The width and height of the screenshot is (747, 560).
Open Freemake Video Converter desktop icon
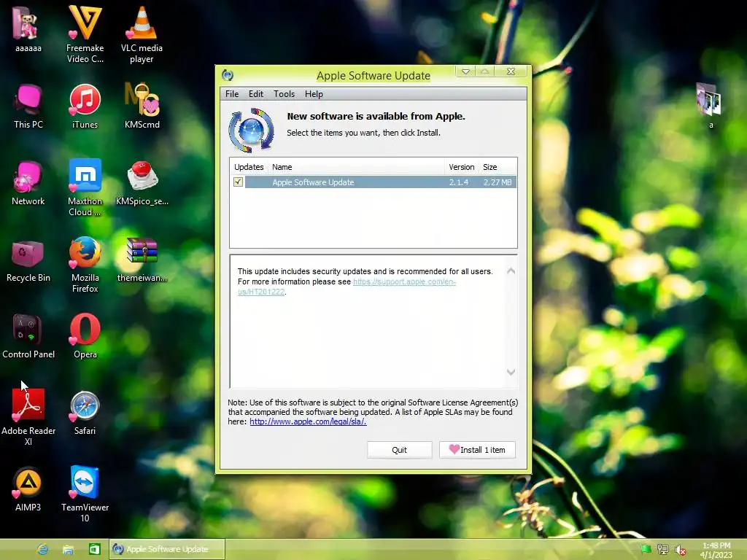click(x=85, y=34)
